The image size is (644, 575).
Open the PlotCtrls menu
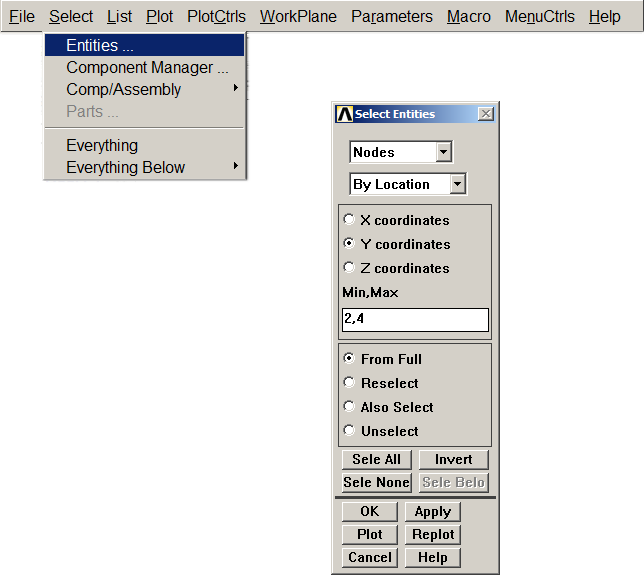click(216, 16)
